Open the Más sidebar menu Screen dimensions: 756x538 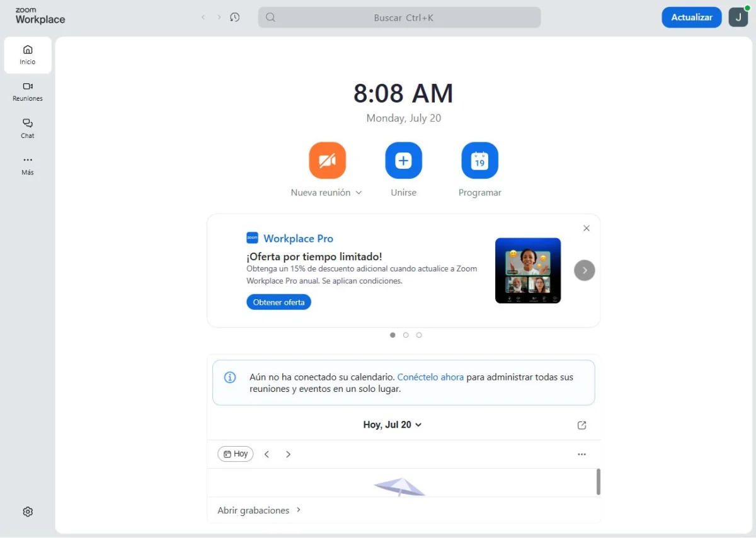tap(28, 166)
